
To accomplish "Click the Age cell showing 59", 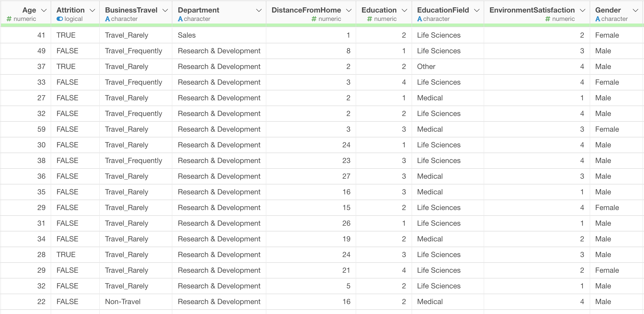I will click(26, 129).
